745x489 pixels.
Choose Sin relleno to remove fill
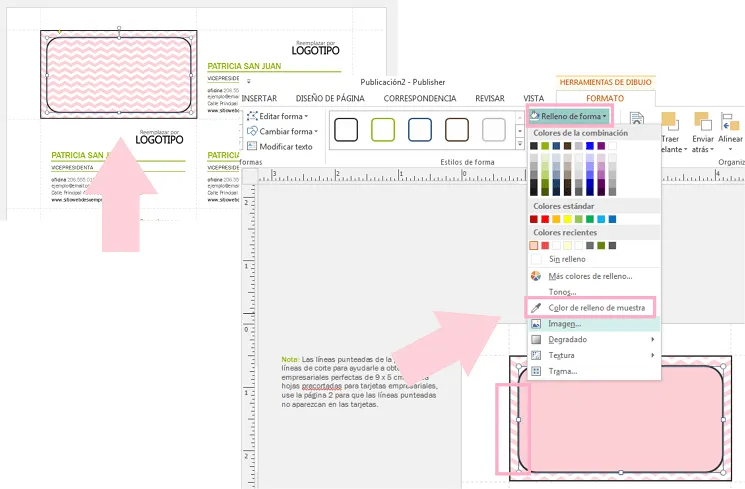click(594, 259)
